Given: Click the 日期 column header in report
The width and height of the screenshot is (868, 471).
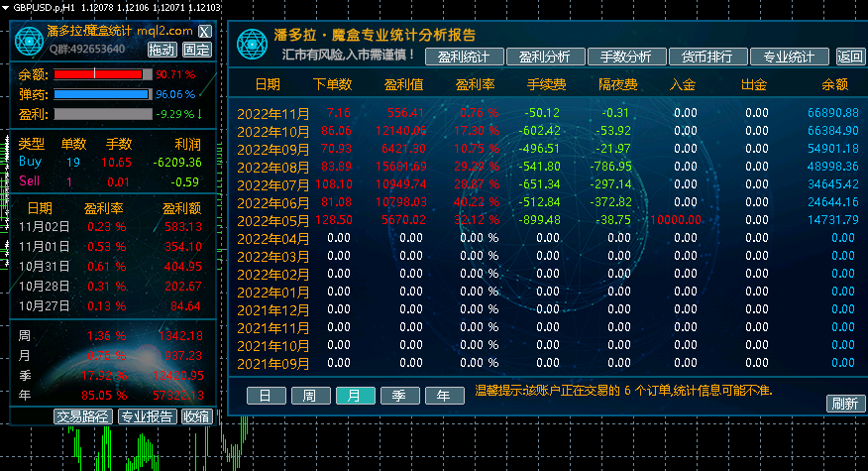Looking at the screenshot, I should pos(268,84).
